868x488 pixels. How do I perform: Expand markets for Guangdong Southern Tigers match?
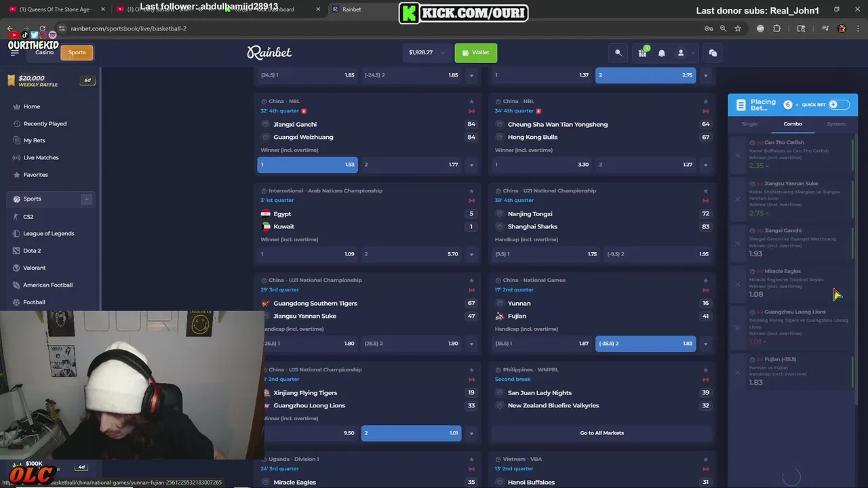[x=471, y=344]
